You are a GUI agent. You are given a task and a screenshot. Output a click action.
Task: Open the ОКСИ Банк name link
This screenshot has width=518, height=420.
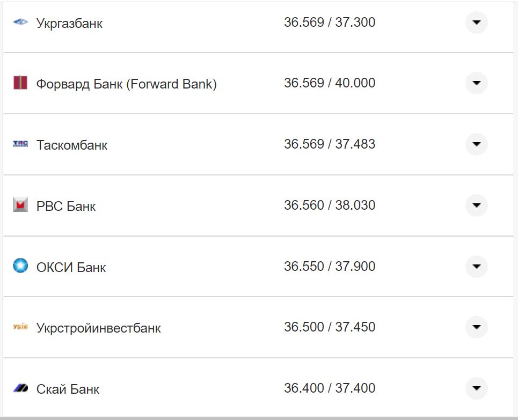pos(71,267)
